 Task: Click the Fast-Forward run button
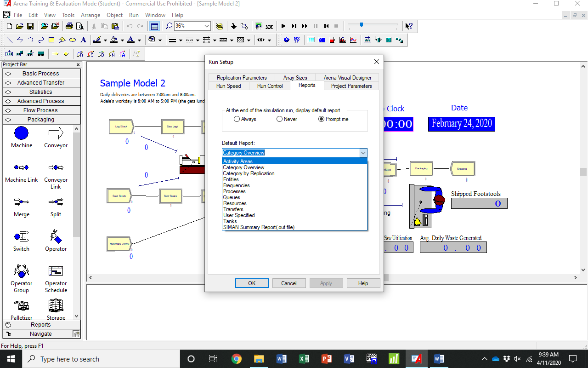coord(305,26)
